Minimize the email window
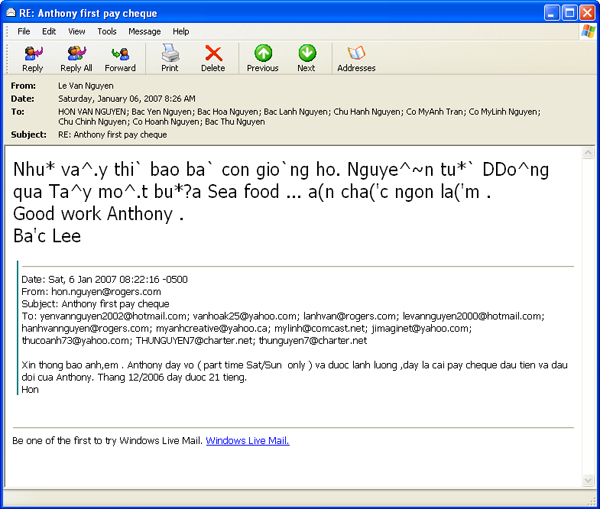Viewport: 600px width, 509px height. point(551,13)
